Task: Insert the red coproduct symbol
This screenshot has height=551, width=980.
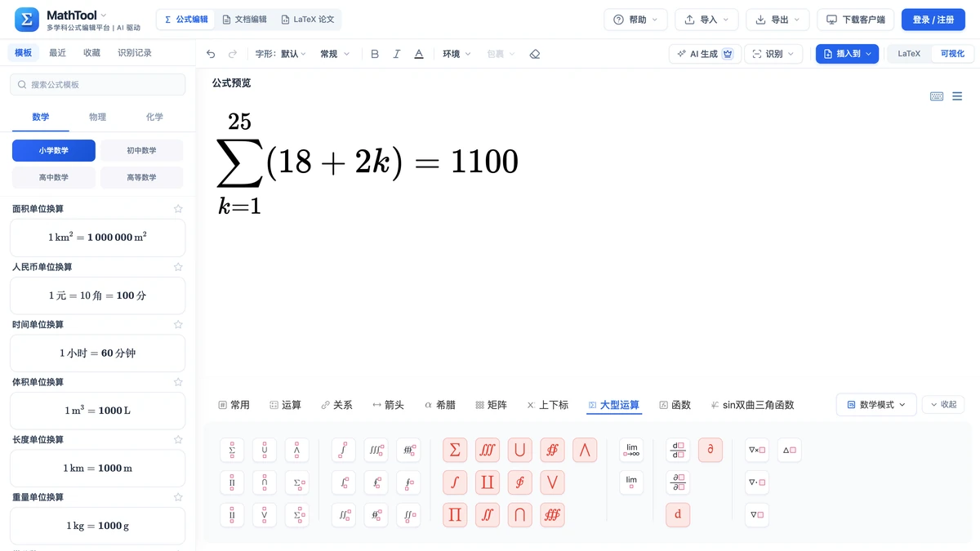Action: (488, 482)
